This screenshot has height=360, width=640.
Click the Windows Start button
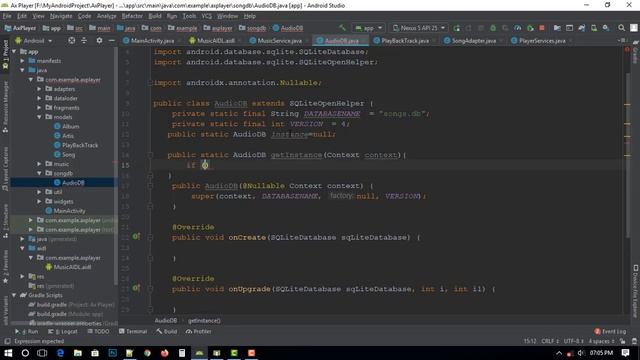(x=8, y=353)
